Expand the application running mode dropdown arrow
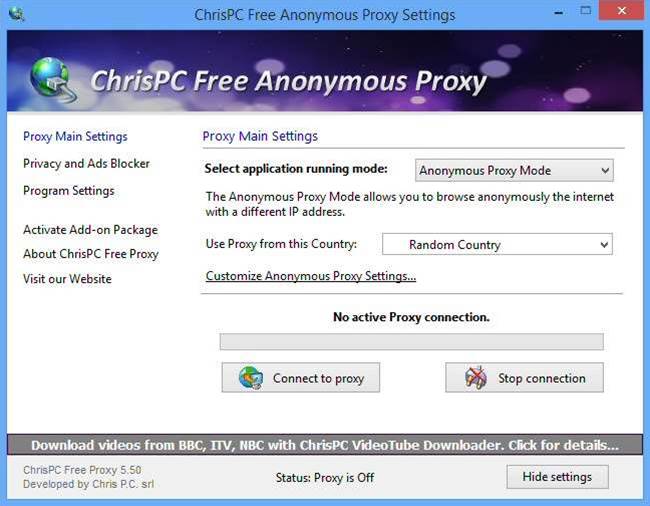 point(605,170)
